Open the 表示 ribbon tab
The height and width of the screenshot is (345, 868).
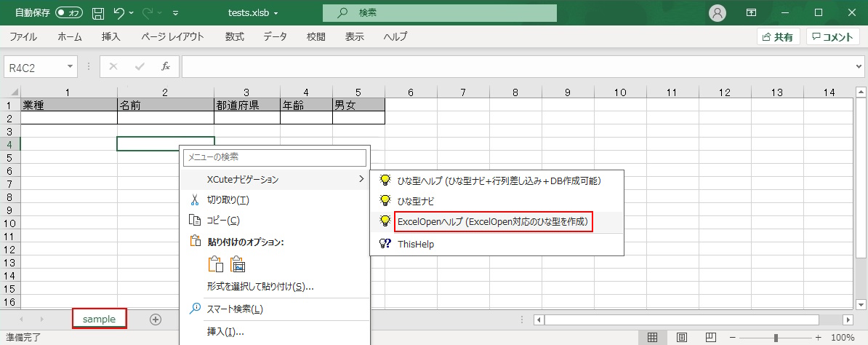(x=355, y=37)
